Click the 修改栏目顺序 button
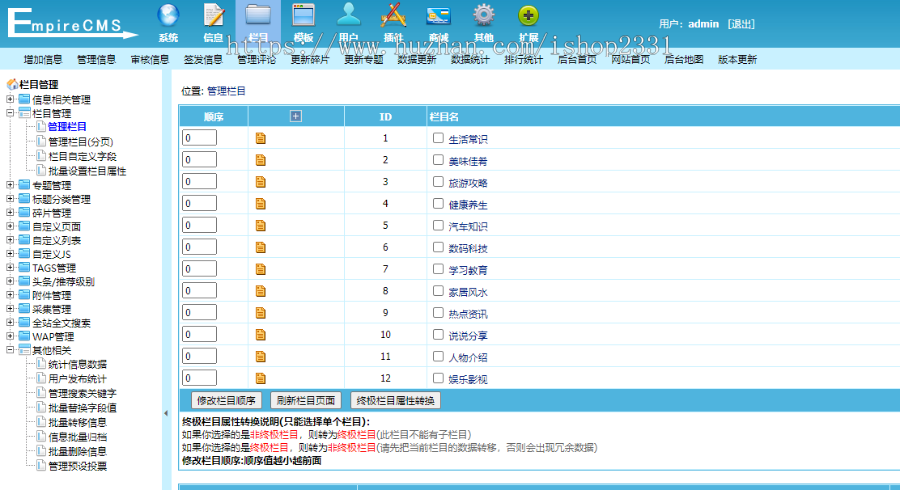Image resolution: width=900 pixels, height=490 pixels. (226, 400)
